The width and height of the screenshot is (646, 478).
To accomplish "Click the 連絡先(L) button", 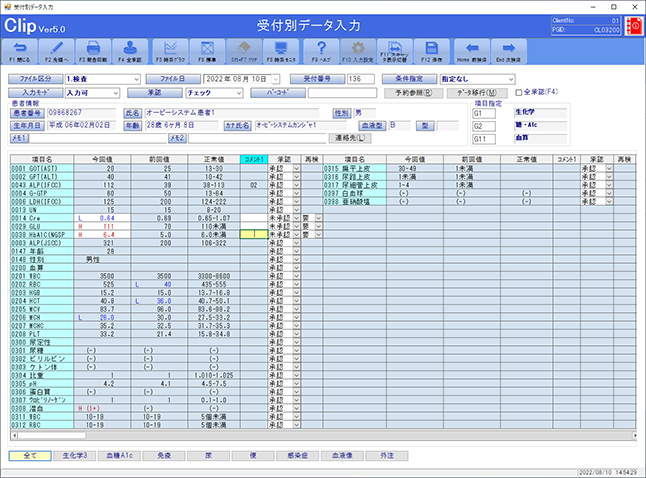I will pyautogui.click(x=350, y=138).
